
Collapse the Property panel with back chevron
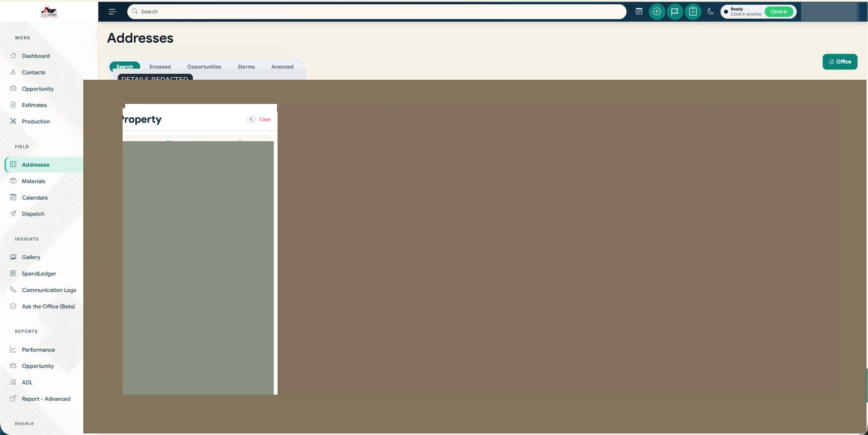click(x=251, y=120)
